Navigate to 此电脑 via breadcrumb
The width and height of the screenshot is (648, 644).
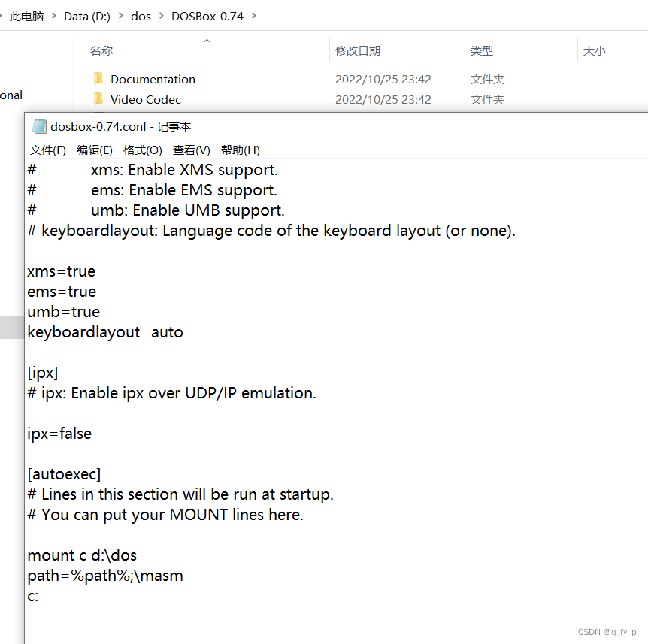[x=27, y=15]
